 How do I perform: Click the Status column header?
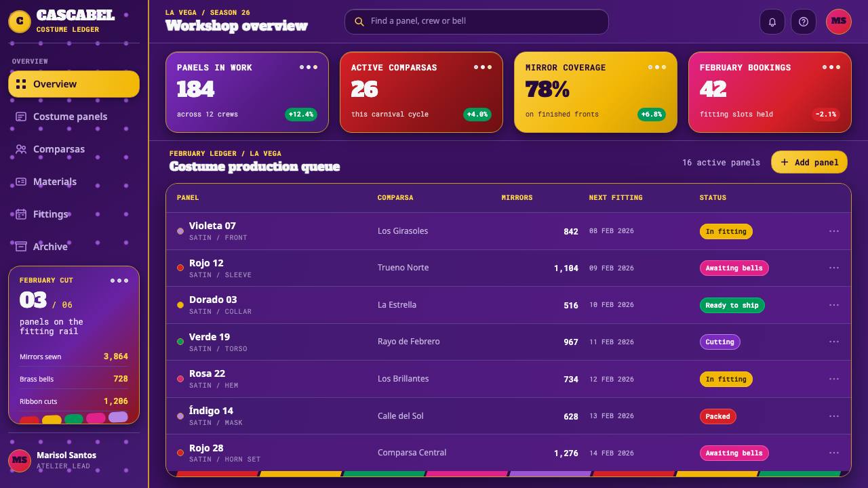(x=713, y=198)
